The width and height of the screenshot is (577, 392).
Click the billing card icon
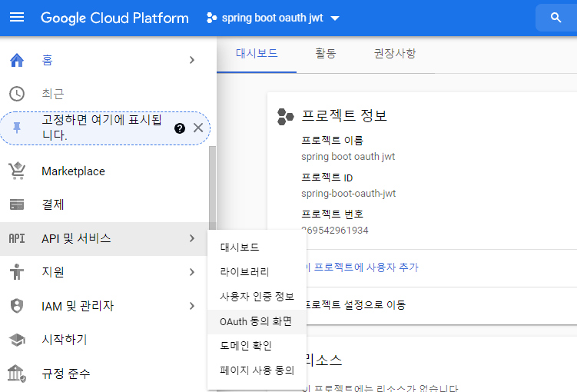[17, 204]
